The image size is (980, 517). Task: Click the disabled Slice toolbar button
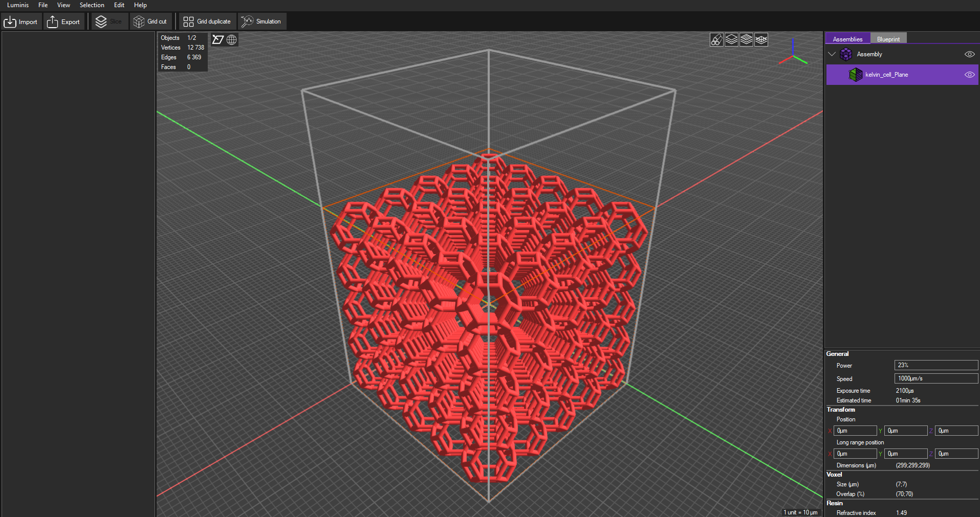pos(109,21)
